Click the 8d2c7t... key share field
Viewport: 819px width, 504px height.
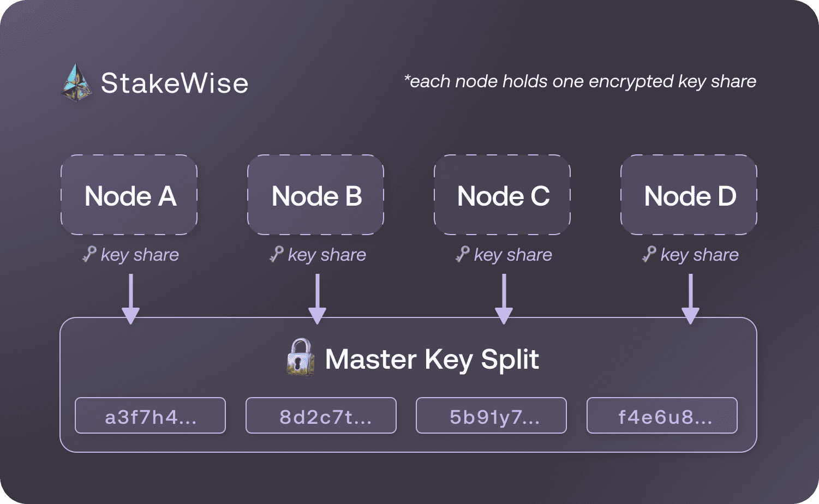pyautogui.click(x=321, y=416)
